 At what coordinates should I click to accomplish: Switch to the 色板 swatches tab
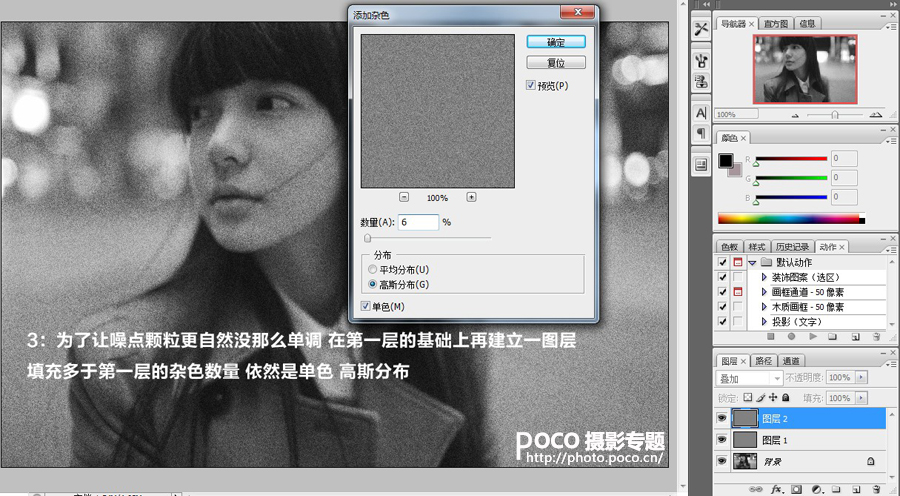coord(730,247)
